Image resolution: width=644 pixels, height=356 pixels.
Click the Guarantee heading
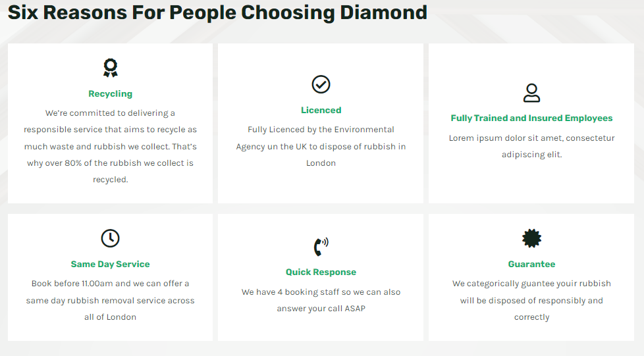[x=531, y=264]
